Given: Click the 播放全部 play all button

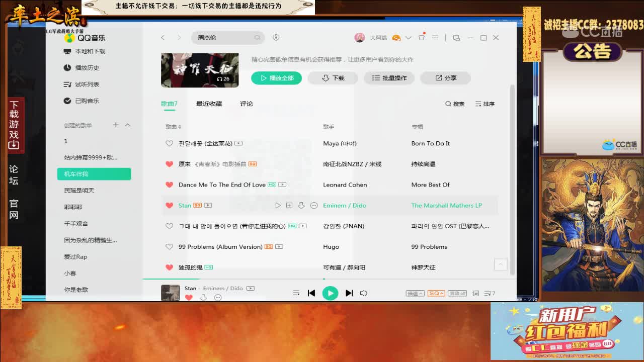Looking at the screenshot, I should 276,78.
